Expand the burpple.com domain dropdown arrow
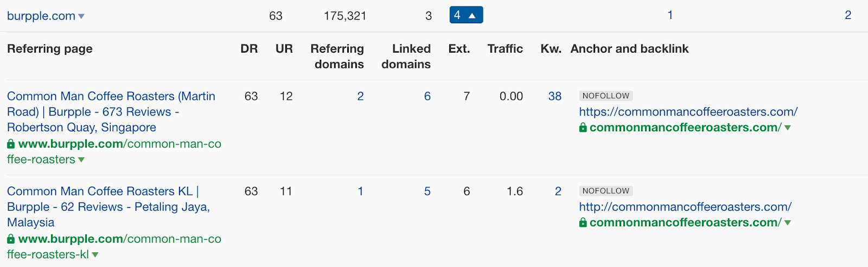Screen dimensions: 868x267 coord(81,16)
